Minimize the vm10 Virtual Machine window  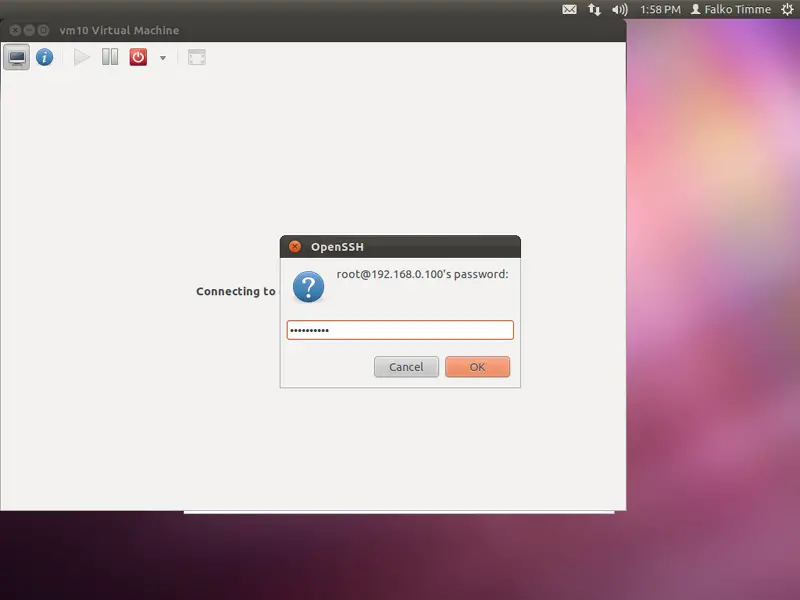tap(29, 30)
